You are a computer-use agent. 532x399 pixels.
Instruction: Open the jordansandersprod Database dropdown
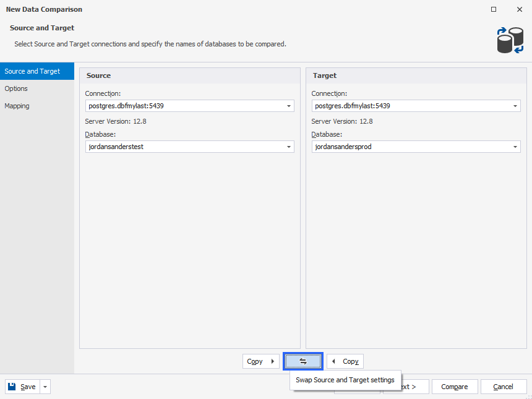[x=515, y=147]
